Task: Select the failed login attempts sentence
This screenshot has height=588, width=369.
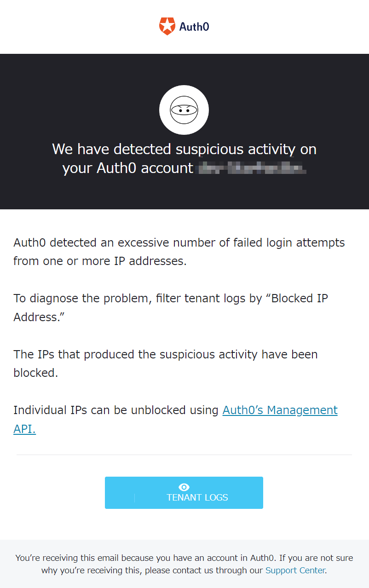Action: [179, 251]
